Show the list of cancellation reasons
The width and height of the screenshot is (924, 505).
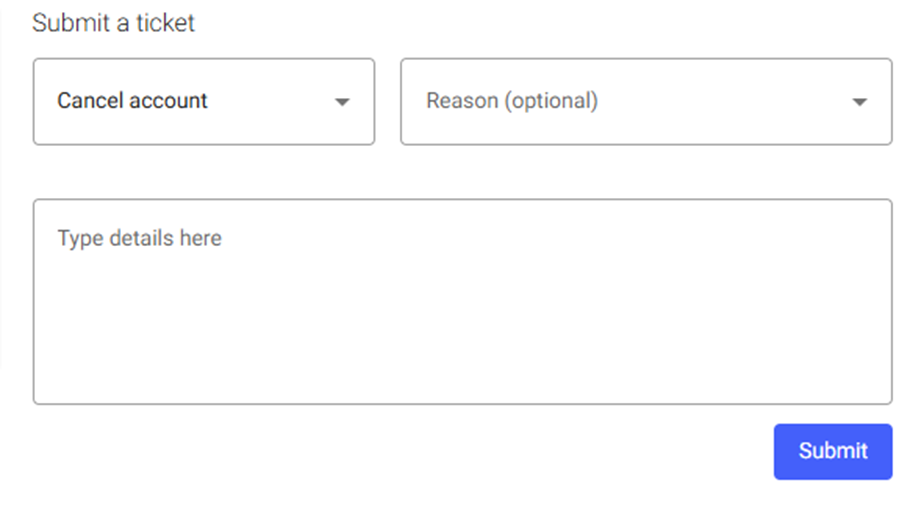tap(646, 101)
